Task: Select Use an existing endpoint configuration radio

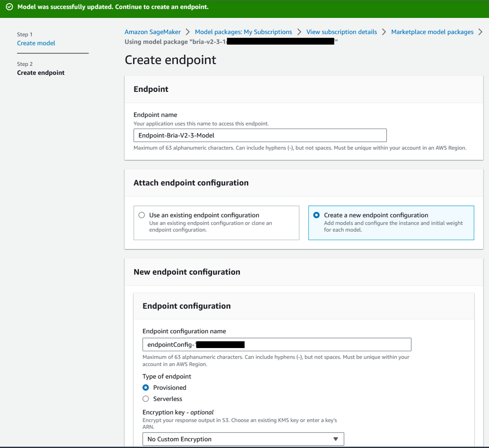Action: pyautogui.click(x=142, y=215)
